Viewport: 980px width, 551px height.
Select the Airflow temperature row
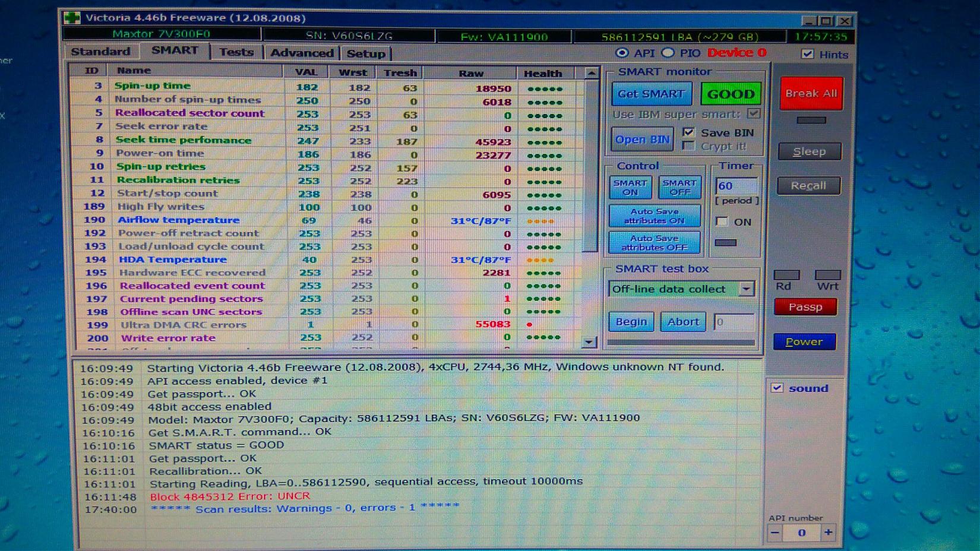coord(327,220)
